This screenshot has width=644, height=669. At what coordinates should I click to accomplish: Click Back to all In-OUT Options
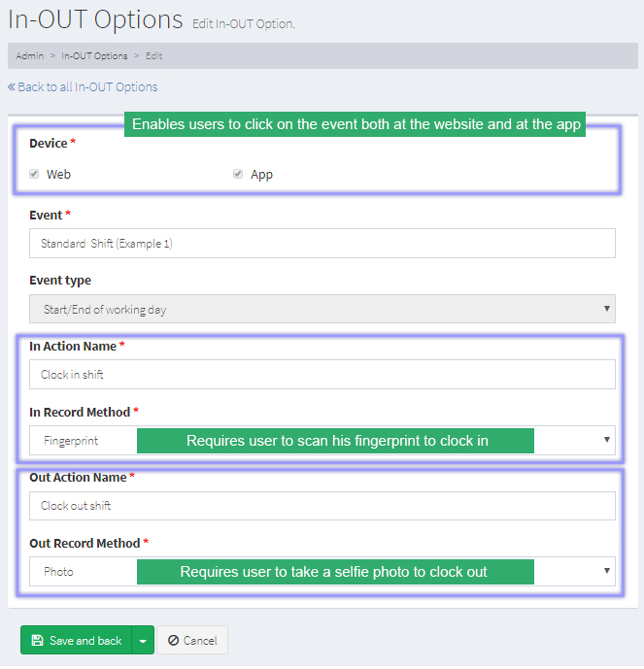pos(87,86)
